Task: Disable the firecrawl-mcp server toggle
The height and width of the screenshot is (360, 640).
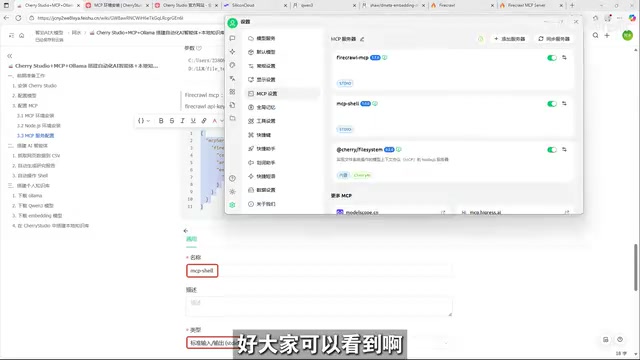Action: pyautogui.click(x=552, y=58)
